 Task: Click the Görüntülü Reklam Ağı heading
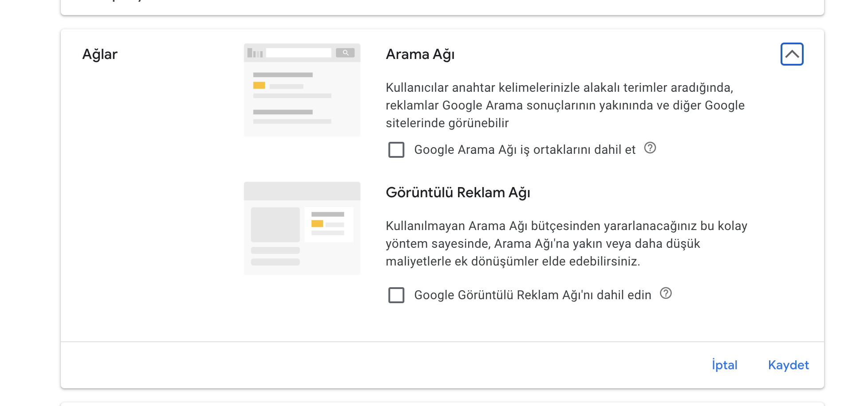pos(458,193)
